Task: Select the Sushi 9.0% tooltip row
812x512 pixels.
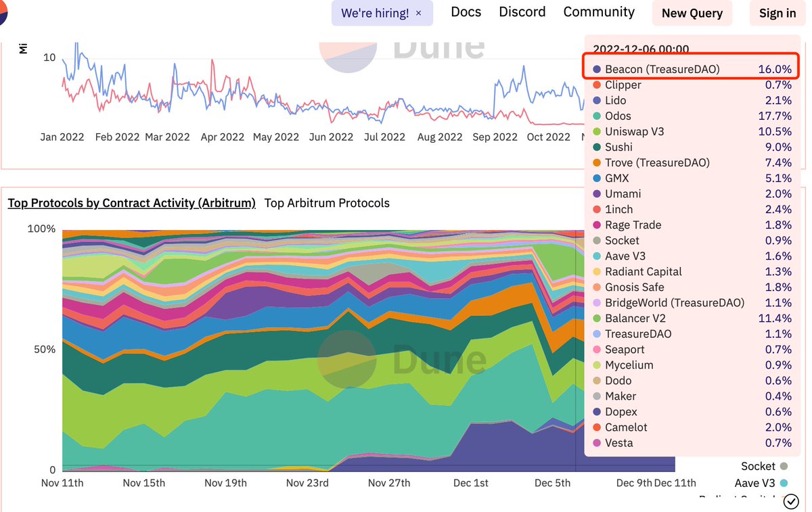Action: tap(692, 147)
